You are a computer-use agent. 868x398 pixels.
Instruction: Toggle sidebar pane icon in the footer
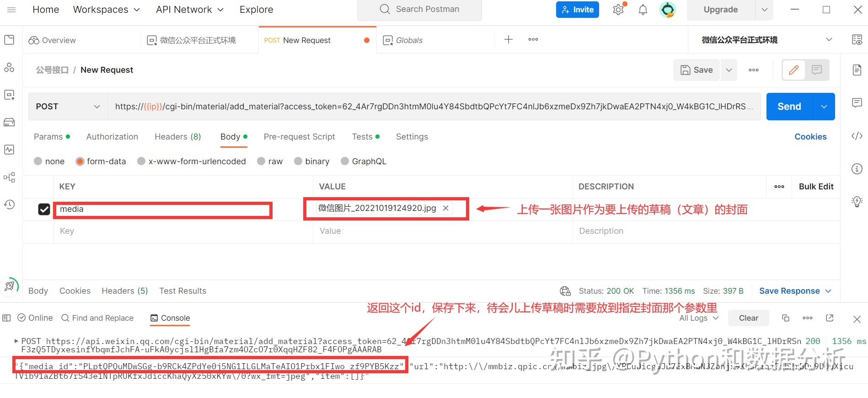(x=6, y=318)
